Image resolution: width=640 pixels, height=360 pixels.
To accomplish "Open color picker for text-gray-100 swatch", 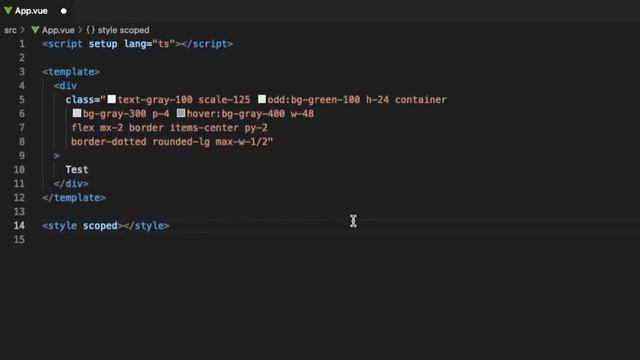I will (111, 99).
